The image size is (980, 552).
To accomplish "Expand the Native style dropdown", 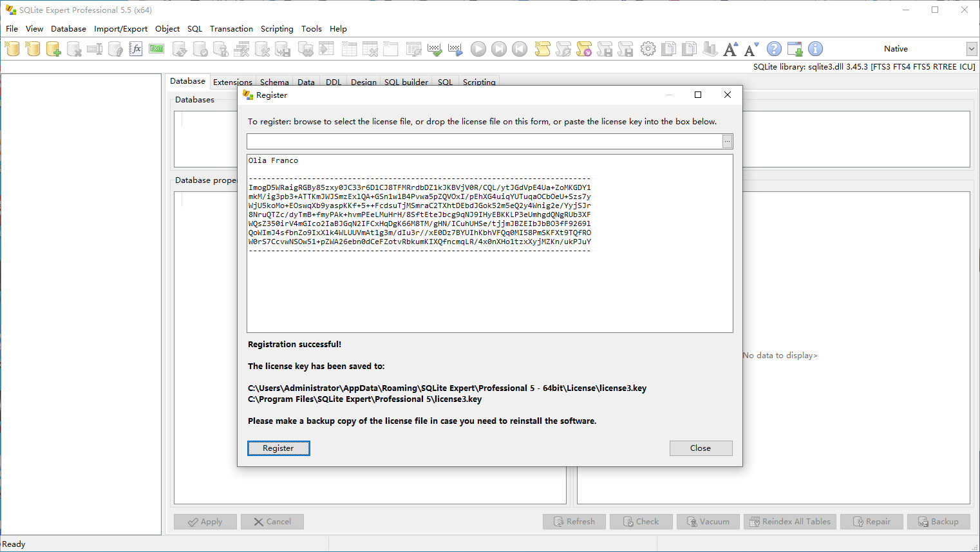I will point(971,49).
